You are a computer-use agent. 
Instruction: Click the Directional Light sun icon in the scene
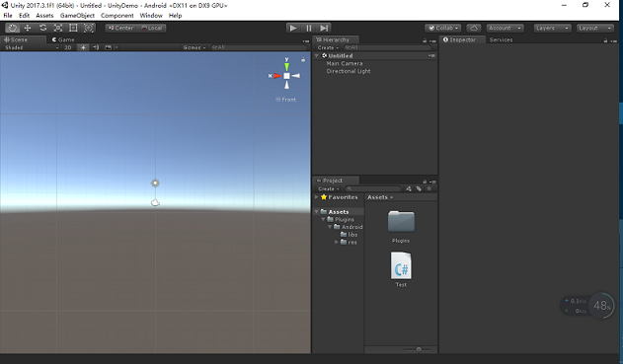pos(155,183)
